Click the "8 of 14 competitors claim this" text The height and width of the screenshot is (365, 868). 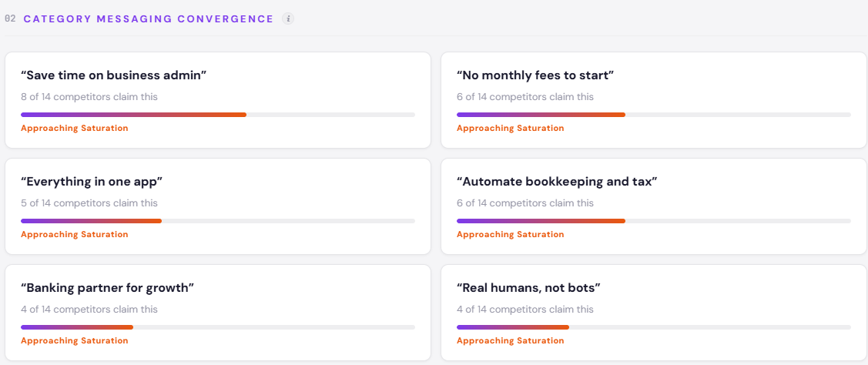(x=89, y=97)
